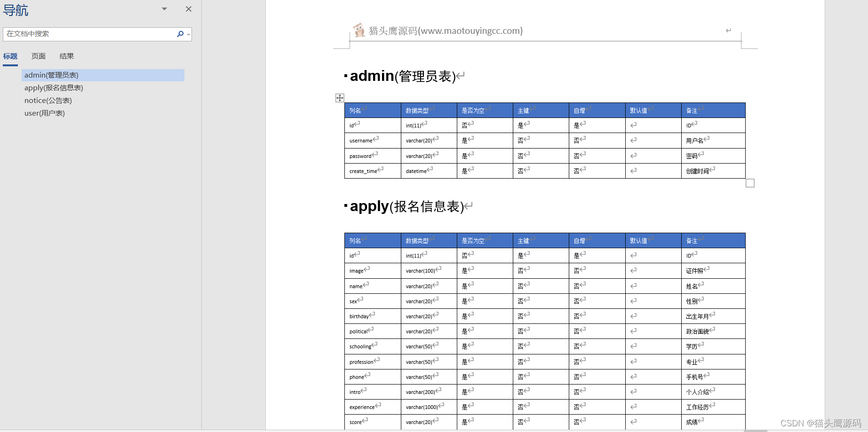
Task: Click the political cell in apply table
Action: click(x=373, y=331)
